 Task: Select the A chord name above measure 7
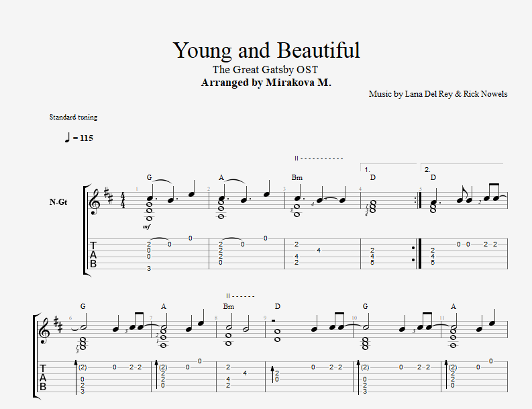click(164, 306)
